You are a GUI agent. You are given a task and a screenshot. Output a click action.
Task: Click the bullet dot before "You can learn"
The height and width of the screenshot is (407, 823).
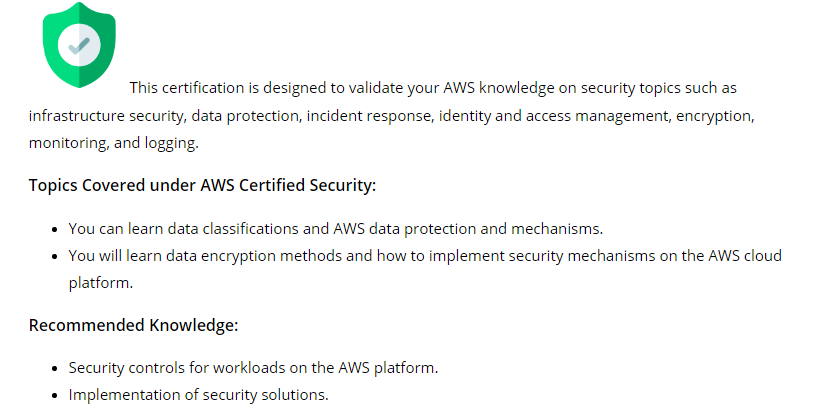click(53, 229)
